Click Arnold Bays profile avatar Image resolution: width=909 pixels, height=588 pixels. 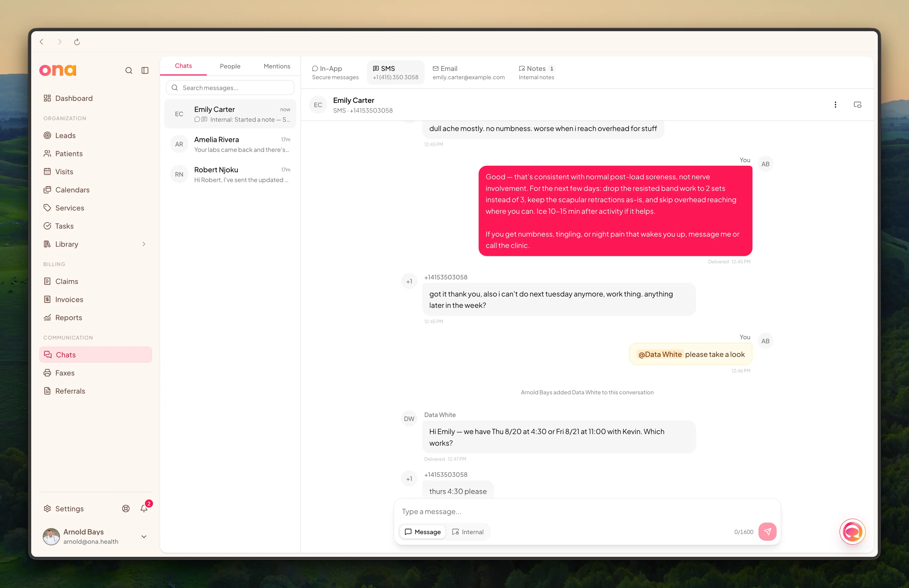51,536
